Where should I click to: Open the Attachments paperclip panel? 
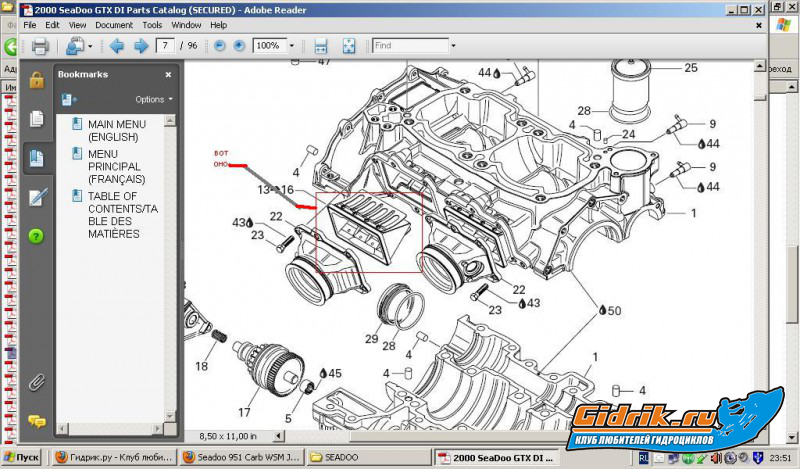pyautogui.click(x=37, y=381)
